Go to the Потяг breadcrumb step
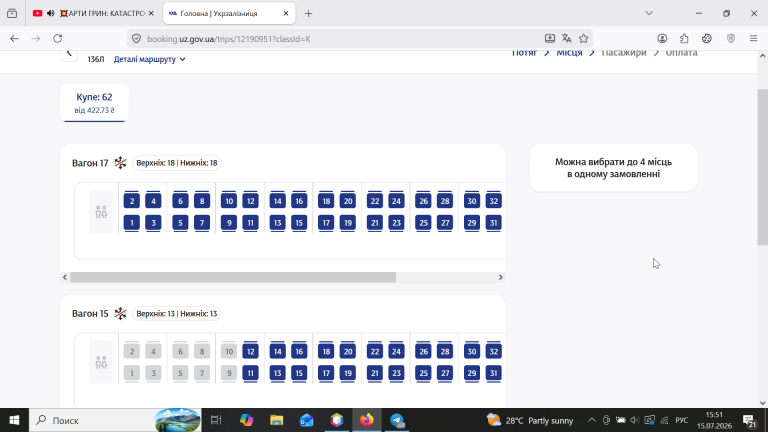768x432 pixels. click(x=524, y=53)
